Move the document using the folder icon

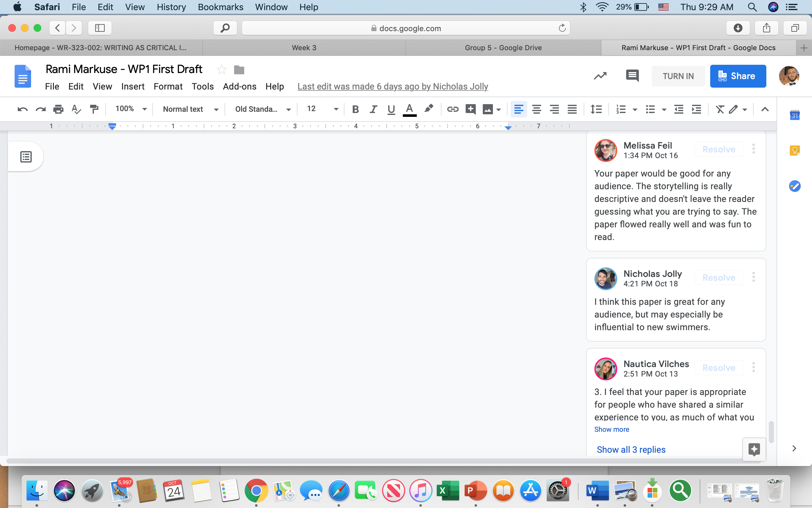239,70
